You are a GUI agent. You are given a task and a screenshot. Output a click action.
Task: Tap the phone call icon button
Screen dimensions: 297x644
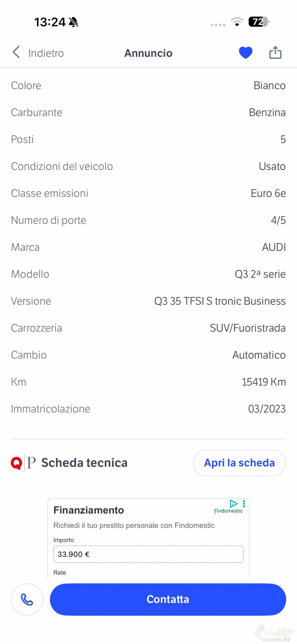point(27,599)
